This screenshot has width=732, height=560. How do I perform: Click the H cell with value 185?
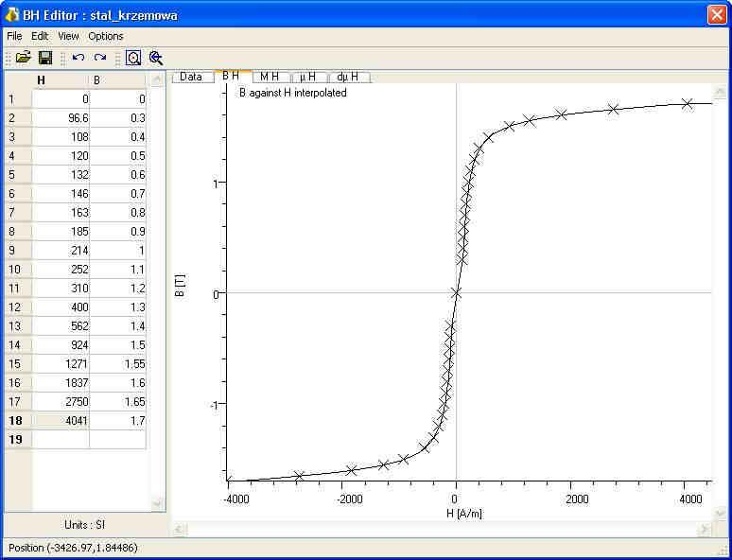(61, 232)
